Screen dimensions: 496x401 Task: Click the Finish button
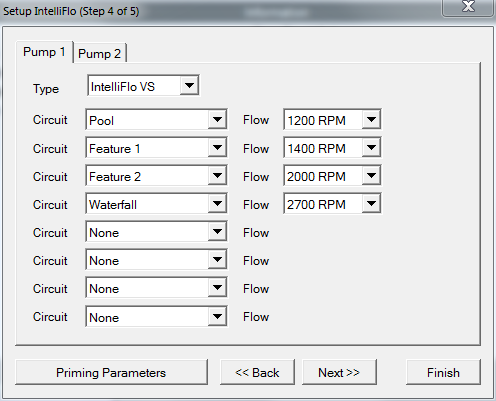443,372
